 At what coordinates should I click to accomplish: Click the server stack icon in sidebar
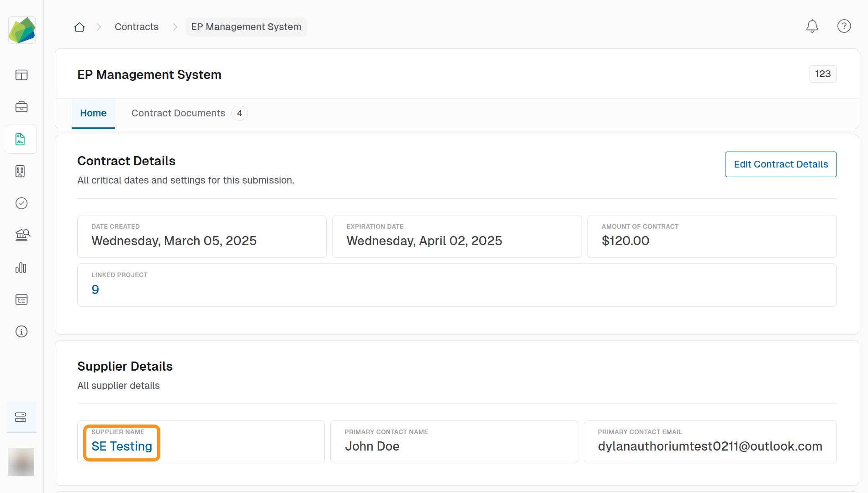[21, 417]
